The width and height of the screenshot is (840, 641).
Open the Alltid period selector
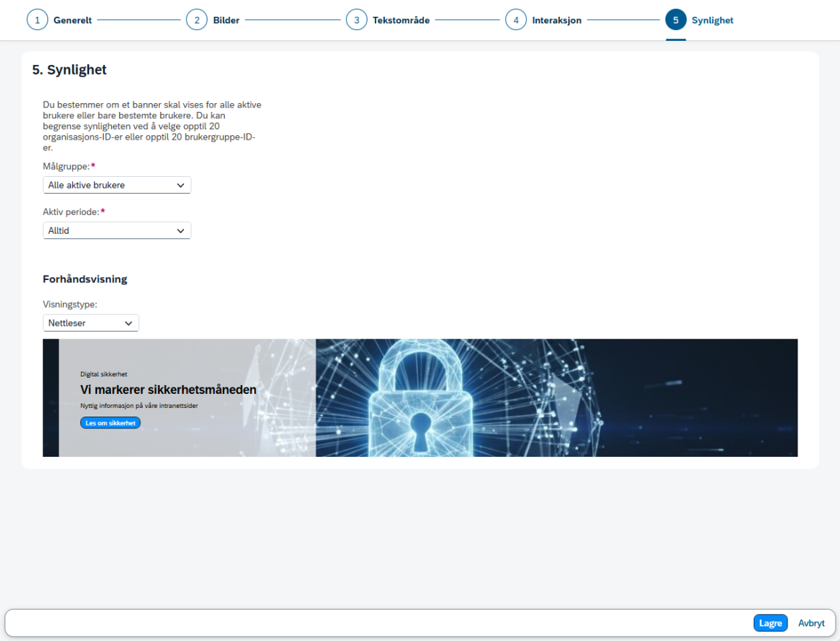point(117,230)
